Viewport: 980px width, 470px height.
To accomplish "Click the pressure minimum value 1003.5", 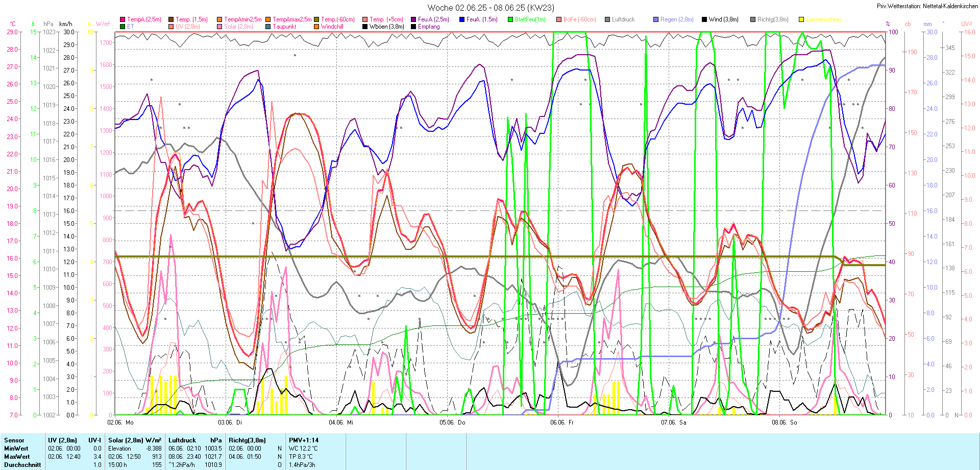I will (213, 449).
